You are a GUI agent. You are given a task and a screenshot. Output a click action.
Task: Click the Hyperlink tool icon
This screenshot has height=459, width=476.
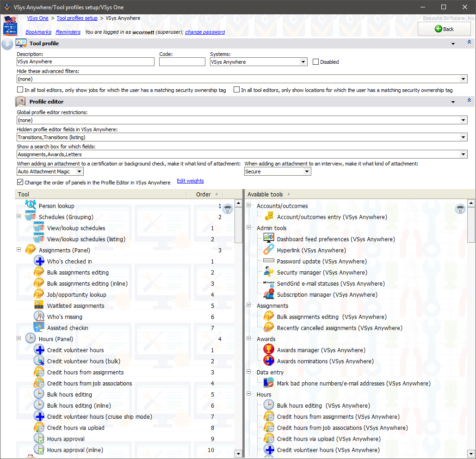pos(269,250)
